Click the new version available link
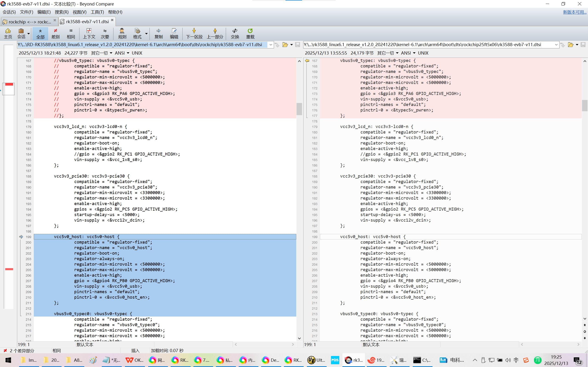 [574, 12]
